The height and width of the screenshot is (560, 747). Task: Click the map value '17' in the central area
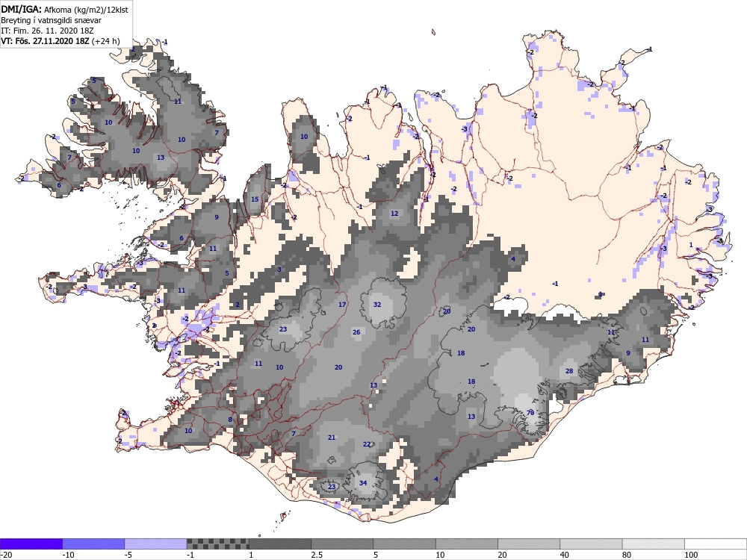point(342,305)
